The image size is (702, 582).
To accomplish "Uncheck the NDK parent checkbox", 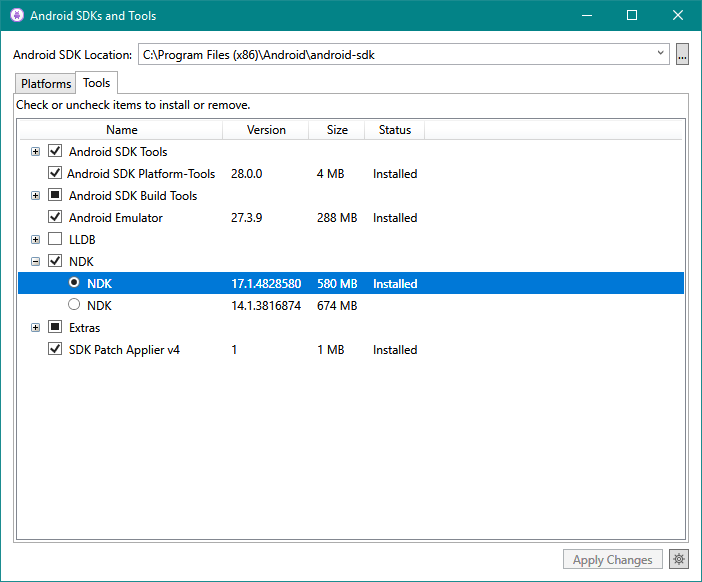I will pos(55,261).
